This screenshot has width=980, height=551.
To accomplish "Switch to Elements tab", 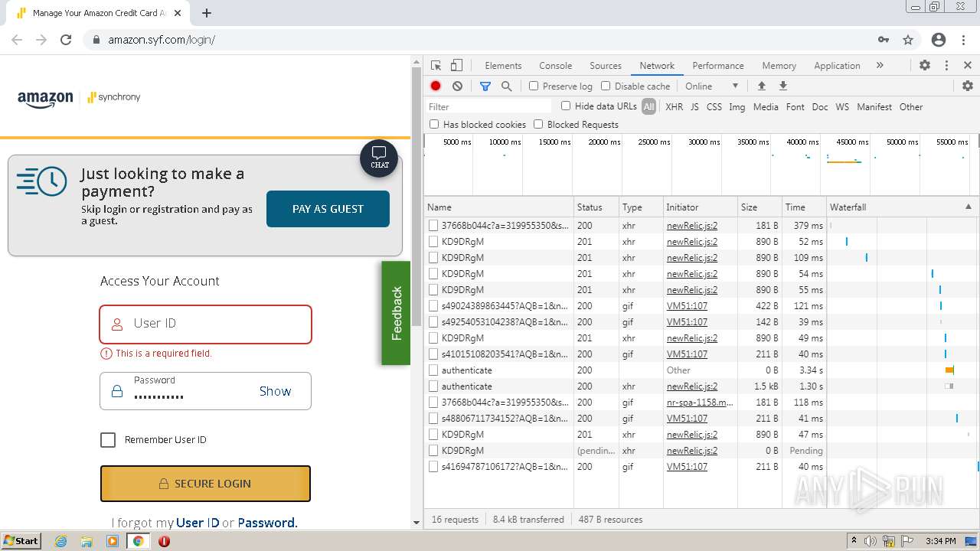I will [x=503, y=66].
